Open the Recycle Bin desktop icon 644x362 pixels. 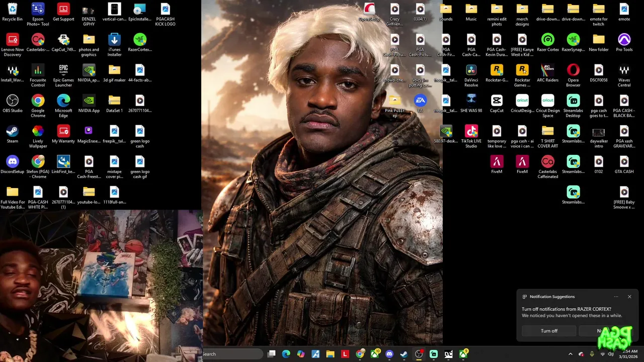click(12, 13)
